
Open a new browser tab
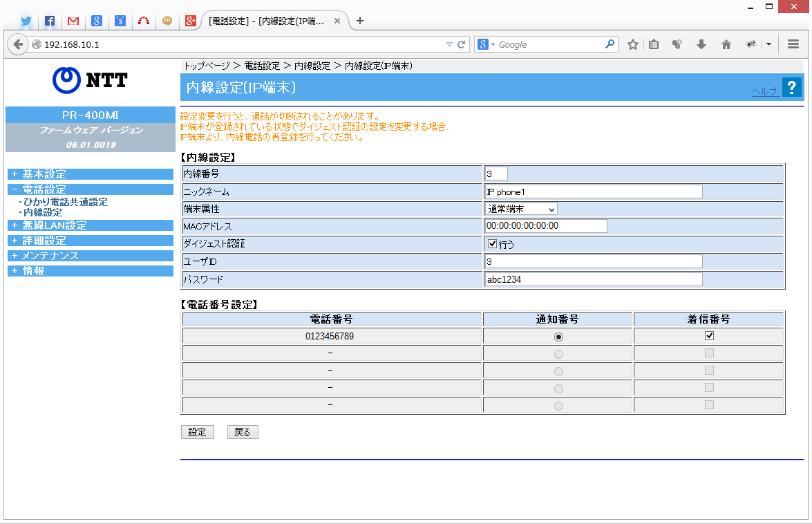(x=360, y=21)
